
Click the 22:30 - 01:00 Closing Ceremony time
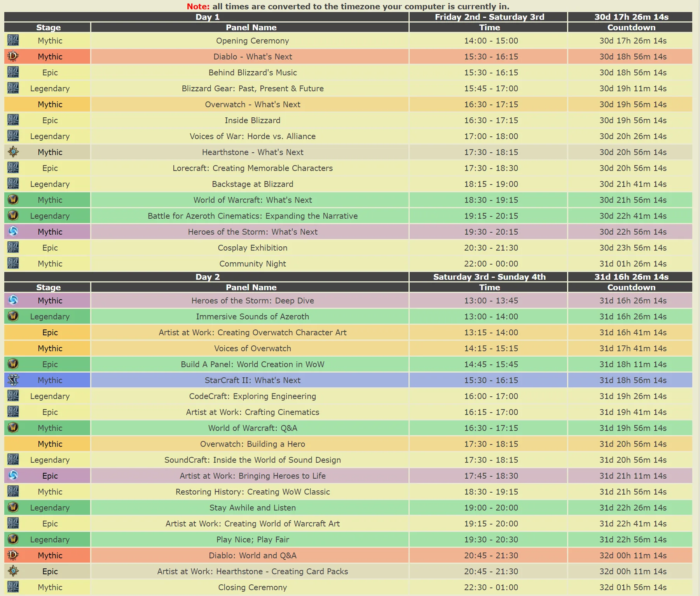(x=491, y=587)
